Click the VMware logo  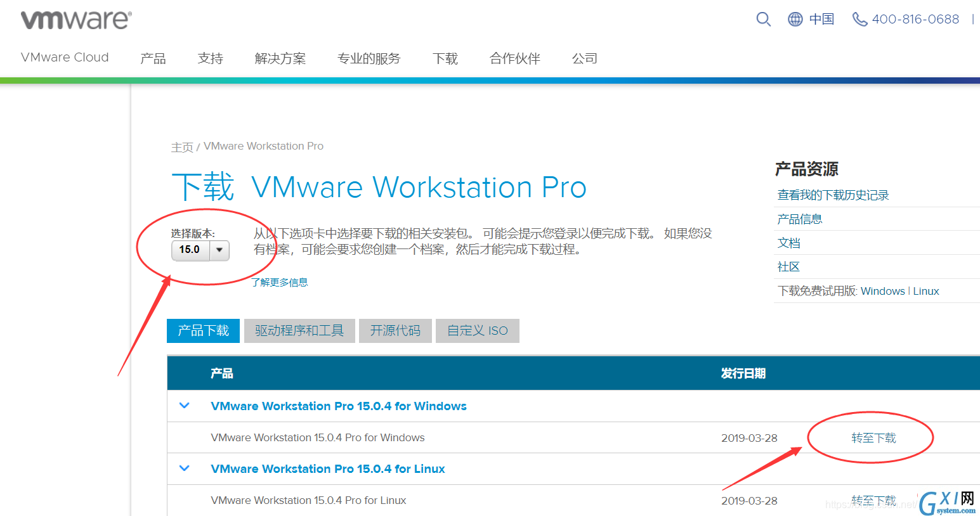point(76,20)
